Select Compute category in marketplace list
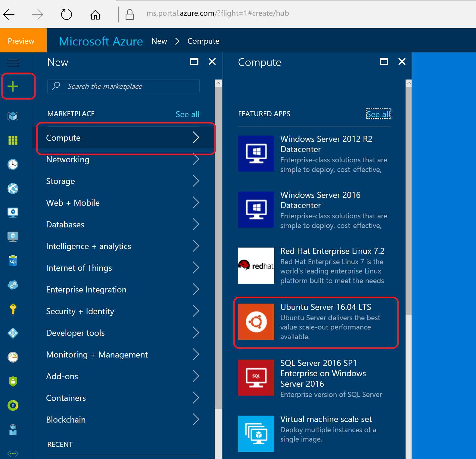Image resolution: width=476 pixels, height=459 pixels. click(123, 138)
